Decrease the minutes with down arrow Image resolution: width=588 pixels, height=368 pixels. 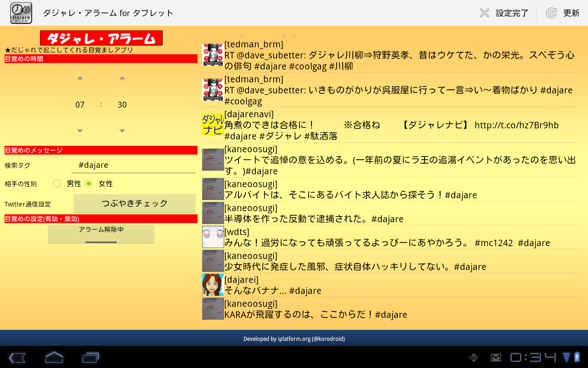(122, 131)
